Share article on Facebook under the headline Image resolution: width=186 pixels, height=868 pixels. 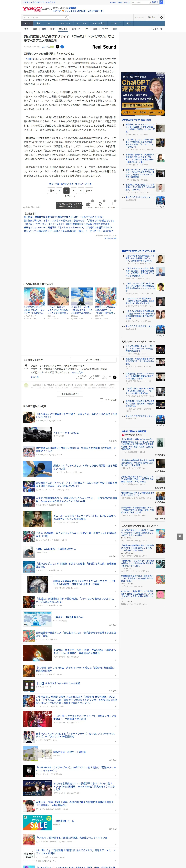[62, 47]
